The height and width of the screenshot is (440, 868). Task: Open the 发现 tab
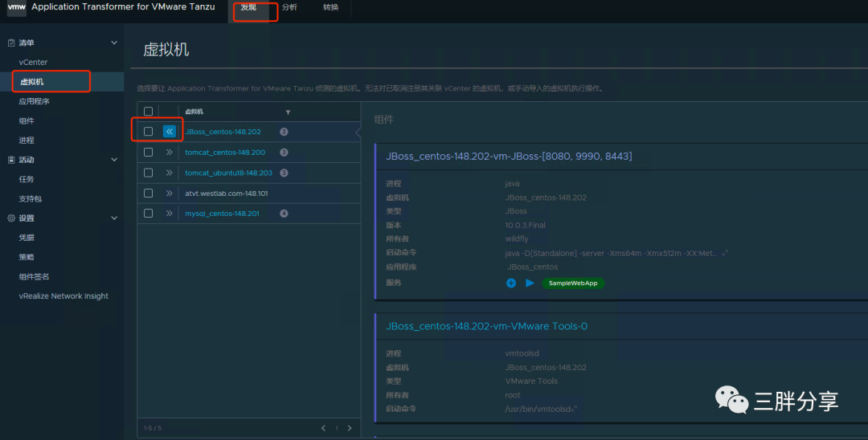pos(248,8)
